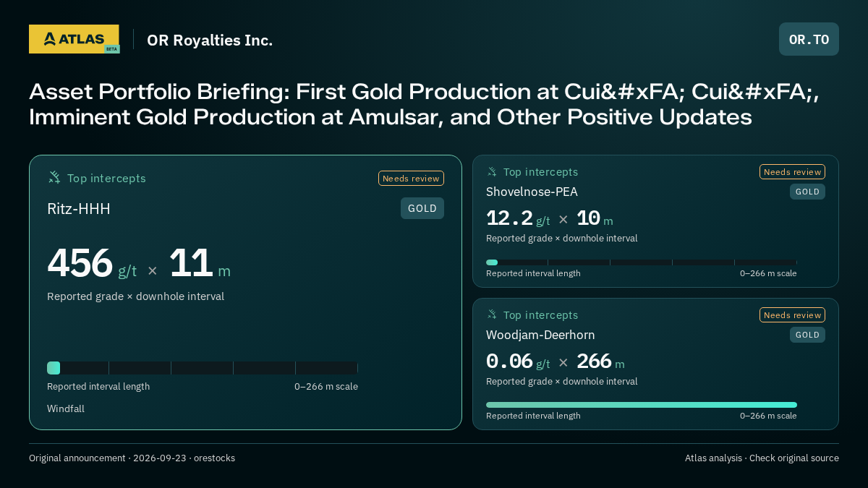Click the Shovelnose-PEA project name
The image size is (868, 488).
532,192
